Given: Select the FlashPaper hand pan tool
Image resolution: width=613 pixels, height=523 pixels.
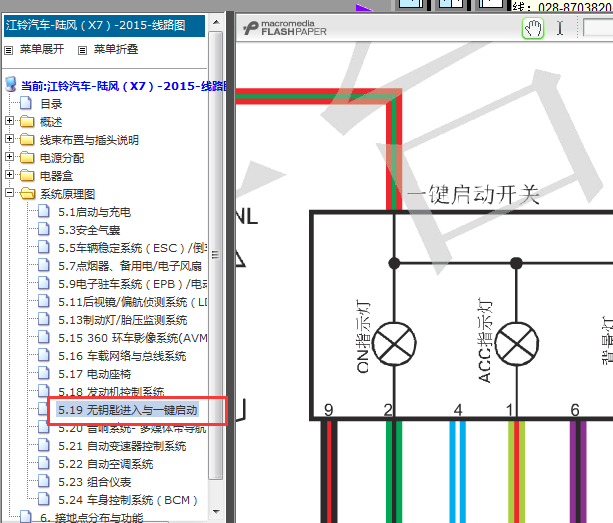Looking at the screenshot, I should click(533, 29).
